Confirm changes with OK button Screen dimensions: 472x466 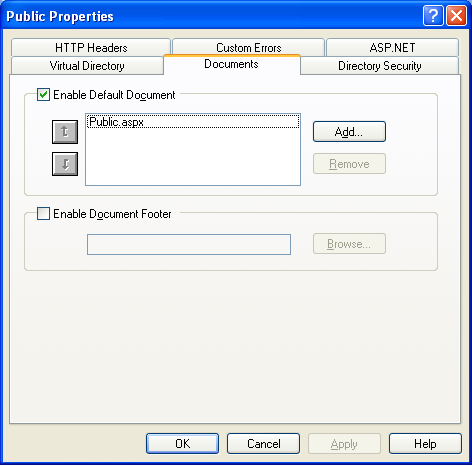point(183,444)
